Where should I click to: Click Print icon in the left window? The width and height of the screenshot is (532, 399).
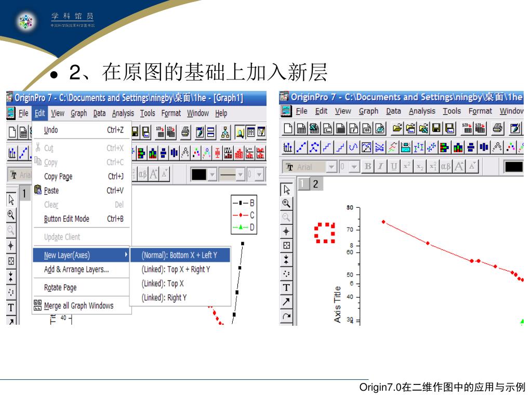pos(185,131)
